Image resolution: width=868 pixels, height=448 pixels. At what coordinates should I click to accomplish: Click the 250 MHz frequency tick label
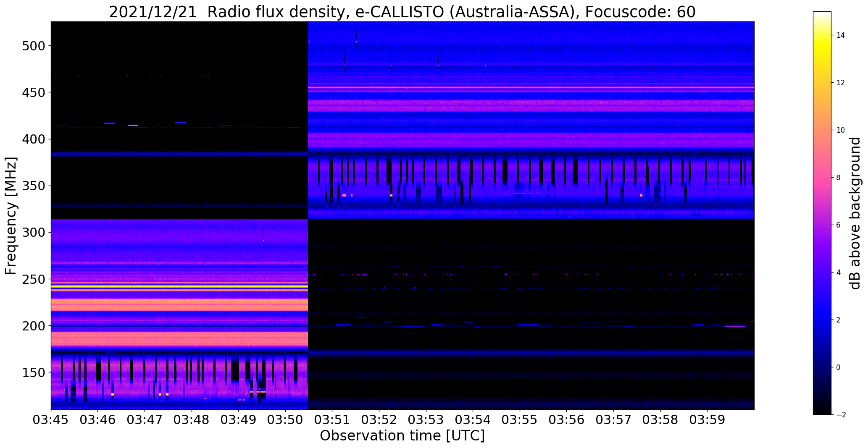33,279
